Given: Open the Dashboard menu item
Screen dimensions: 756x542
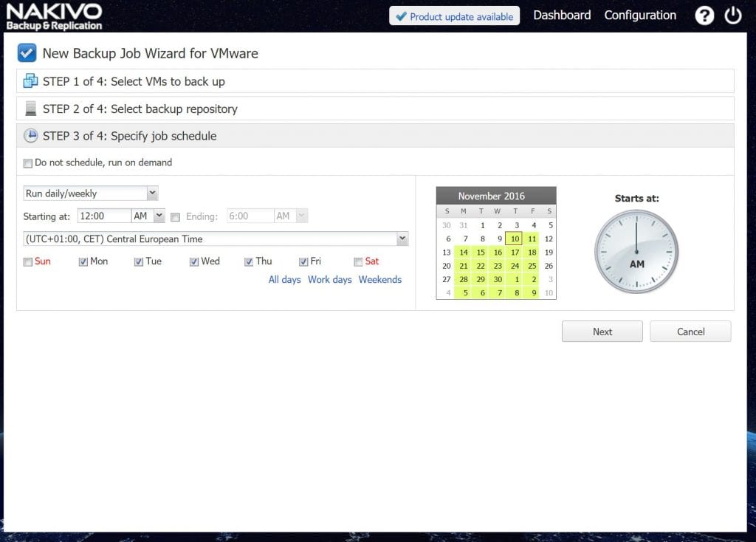Looking at the screenshot, I should click(x=562, y=16).
